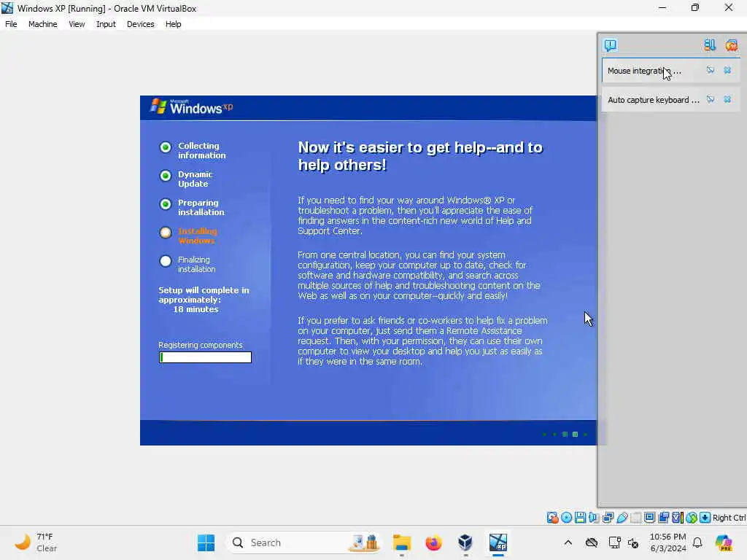
Task: Click the Finalizing installation setup step
Action: [x=187, y=264]
